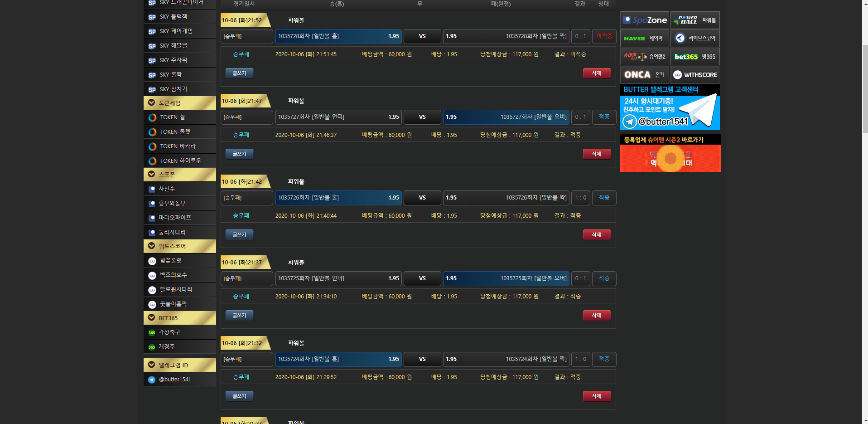Open the ONCA 온카 logo tile
The height and width of the screenshot is (424, 868).
click(x=644, y=75)
